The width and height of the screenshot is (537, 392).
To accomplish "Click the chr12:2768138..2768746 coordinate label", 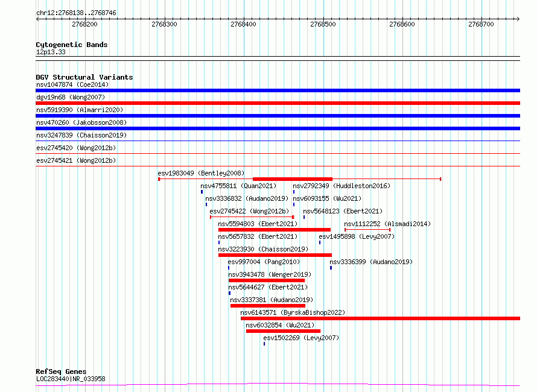I will [77, 13].
